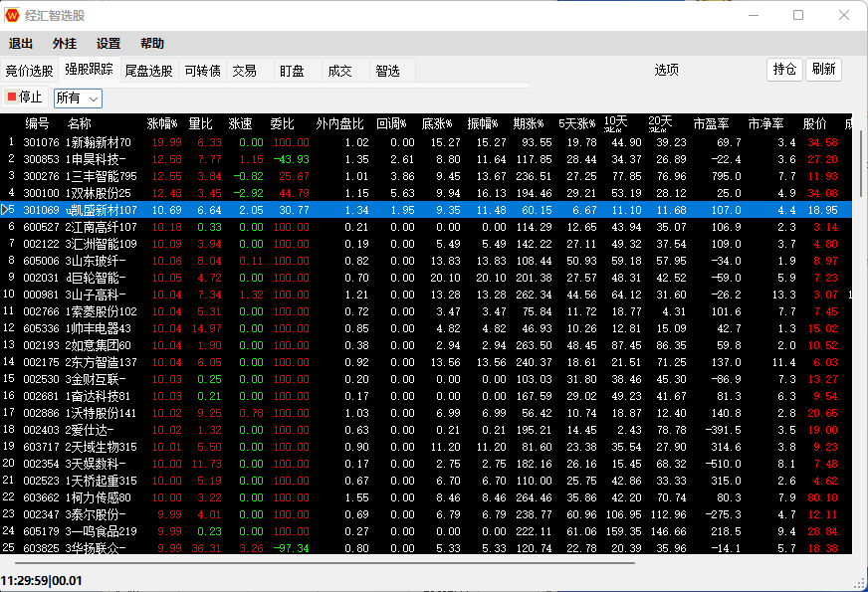Sort by the 5天涨% column header
The width and height of the screenshot is (868, 592).
[576, 123]
